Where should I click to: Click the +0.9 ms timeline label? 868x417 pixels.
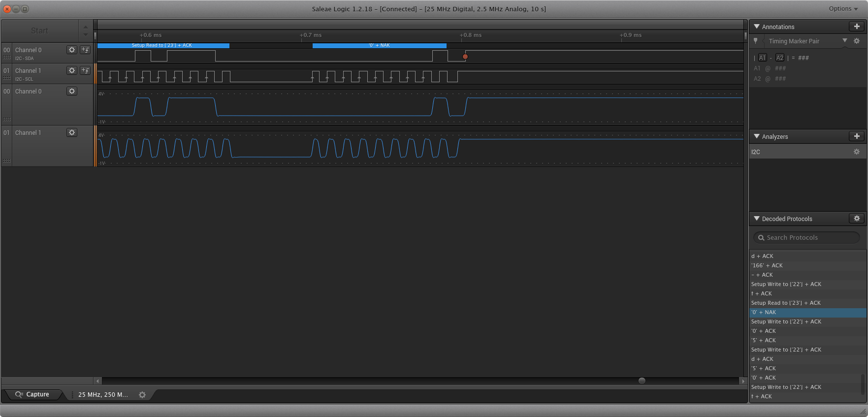631,35
